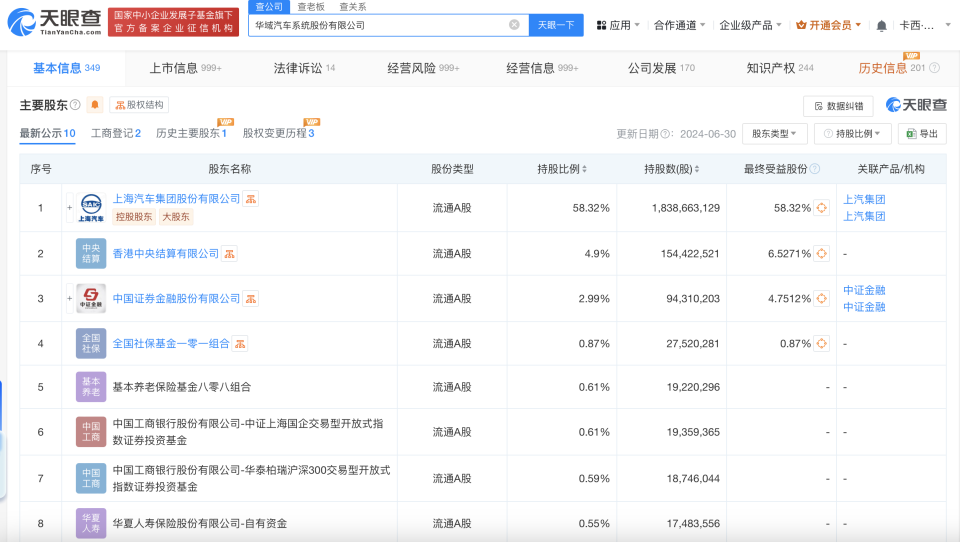The height and width of the screenshot is (542, 960).
Task: Click the 股权结构 button
Action: pos(139,105)
